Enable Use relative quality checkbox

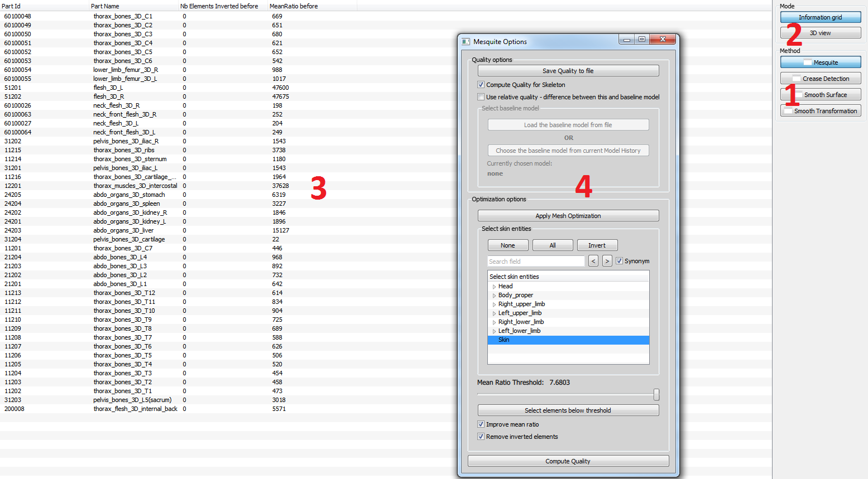[x=481, y=97]
